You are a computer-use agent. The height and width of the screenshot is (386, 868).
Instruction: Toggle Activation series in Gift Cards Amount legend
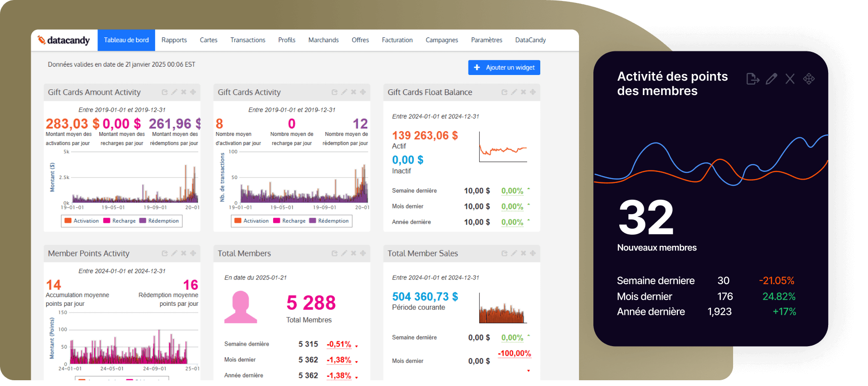82,221
